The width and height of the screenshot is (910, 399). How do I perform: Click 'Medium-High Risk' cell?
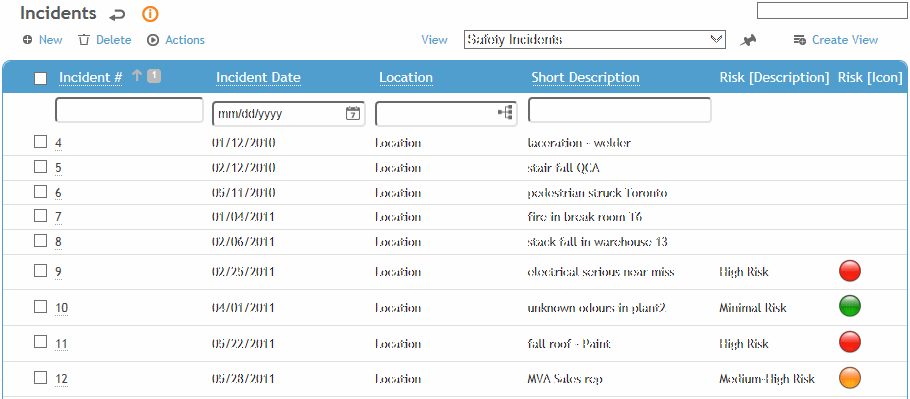pyautogui.click(x=767, y=379)
